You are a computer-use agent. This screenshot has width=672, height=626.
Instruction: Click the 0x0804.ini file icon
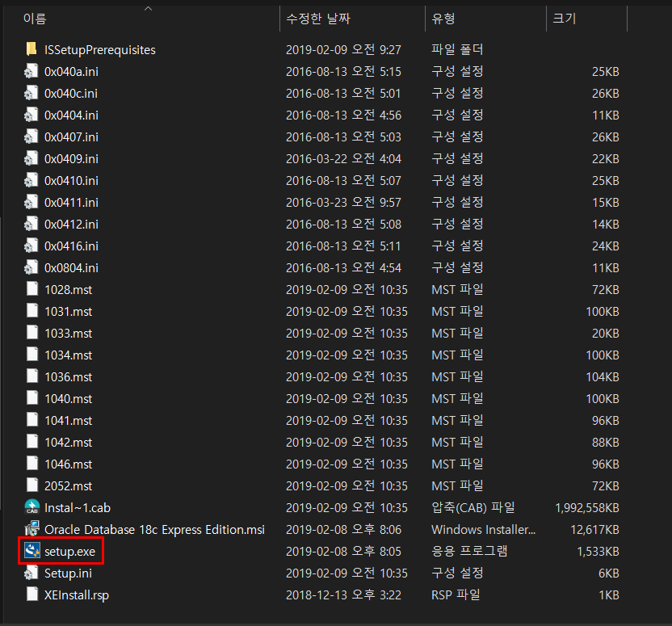[31, 268]
